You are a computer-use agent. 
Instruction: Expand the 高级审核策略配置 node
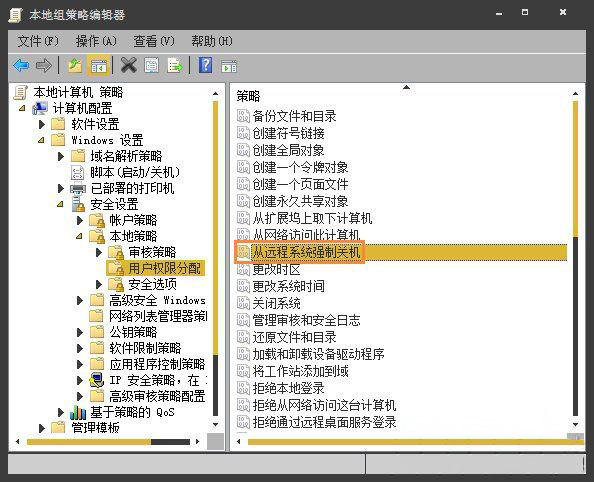click(80, 396)
